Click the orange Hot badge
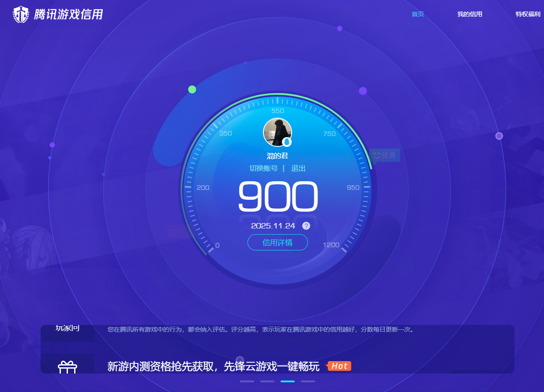544x392 pixels. (339, 366)
